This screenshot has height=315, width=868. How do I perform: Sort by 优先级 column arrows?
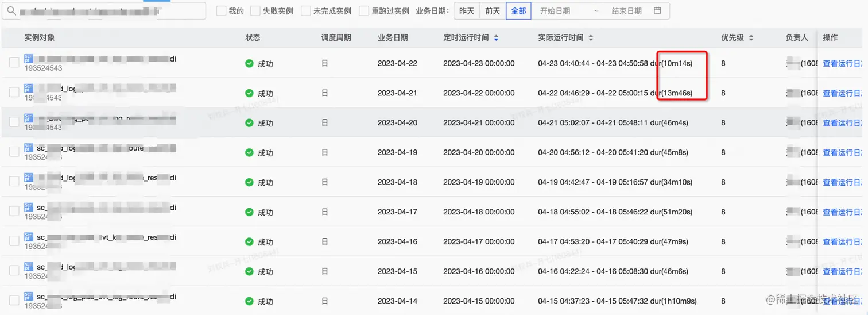[x=751, y=38]
